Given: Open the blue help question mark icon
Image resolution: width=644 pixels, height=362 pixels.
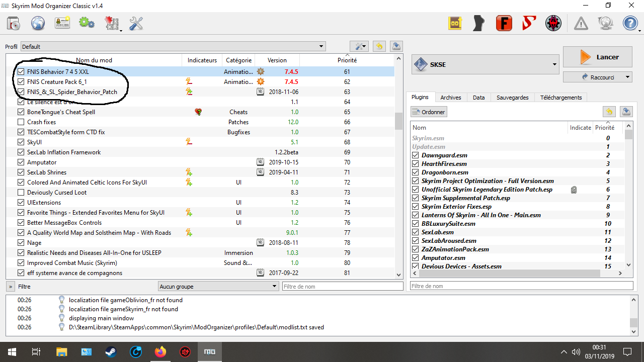Looking at the screenshot, I should 630,23.
